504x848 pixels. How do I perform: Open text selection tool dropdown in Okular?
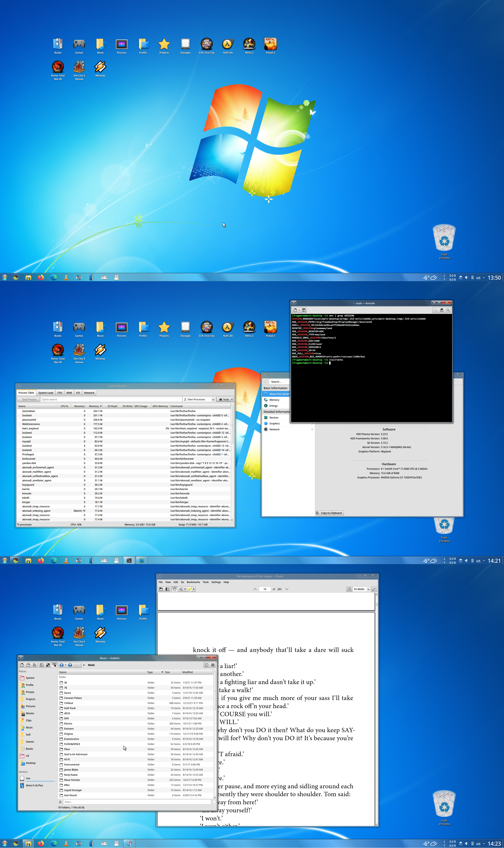(185, 589)
